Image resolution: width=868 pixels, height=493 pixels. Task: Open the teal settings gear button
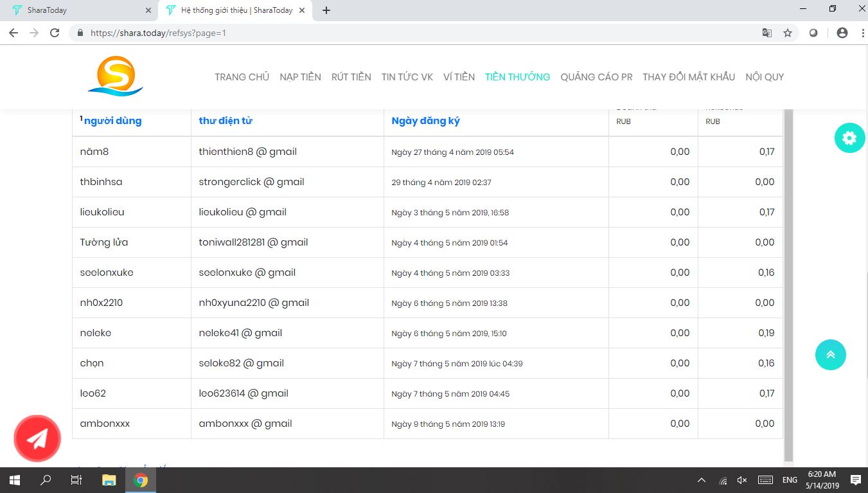[849, 138]
